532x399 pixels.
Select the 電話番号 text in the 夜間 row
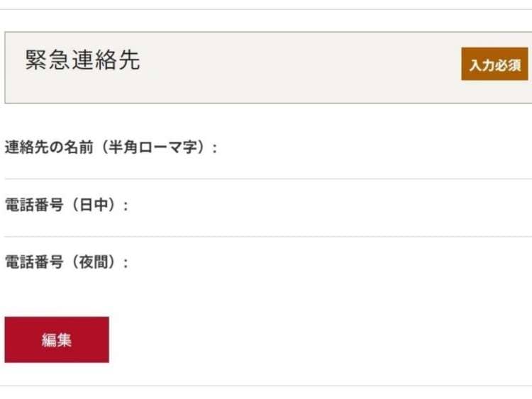point(33,263)
